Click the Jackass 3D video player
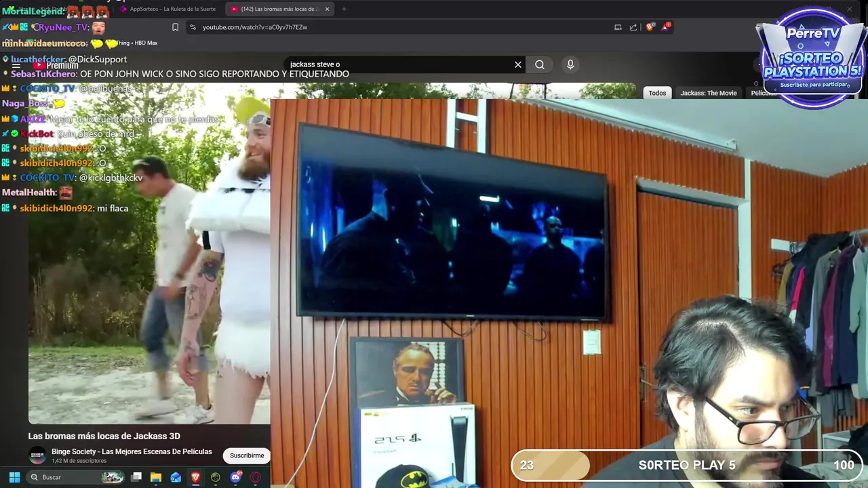The height and width of the screenshot is (488, 868). tap(149, 254)
